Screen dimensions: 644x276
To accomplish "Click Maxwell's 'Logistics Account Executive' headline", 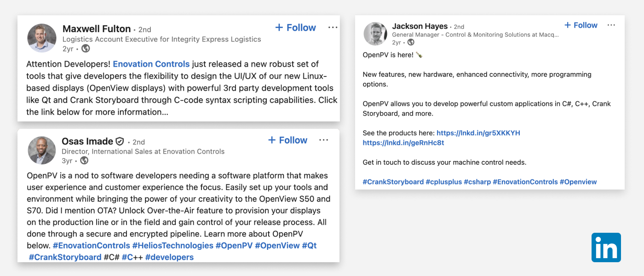I will pos(162,40).
